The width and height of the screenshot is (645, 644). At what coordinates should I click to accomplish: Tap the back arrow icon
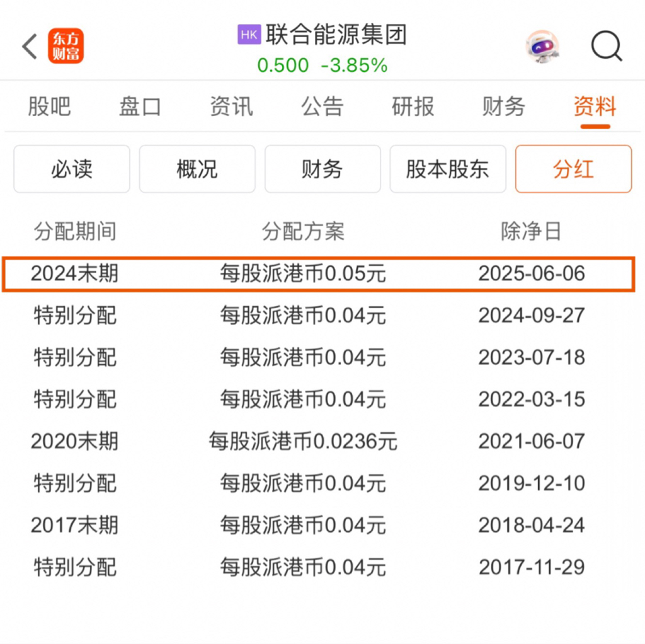tap(30, 46)
